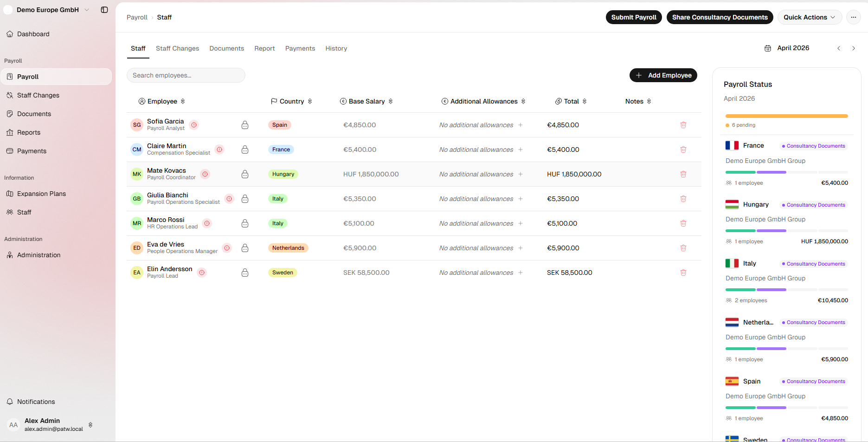Click trash icon for Mate Kovacs
This screenshot has width=868, height=442.
[x=683, y=174]
